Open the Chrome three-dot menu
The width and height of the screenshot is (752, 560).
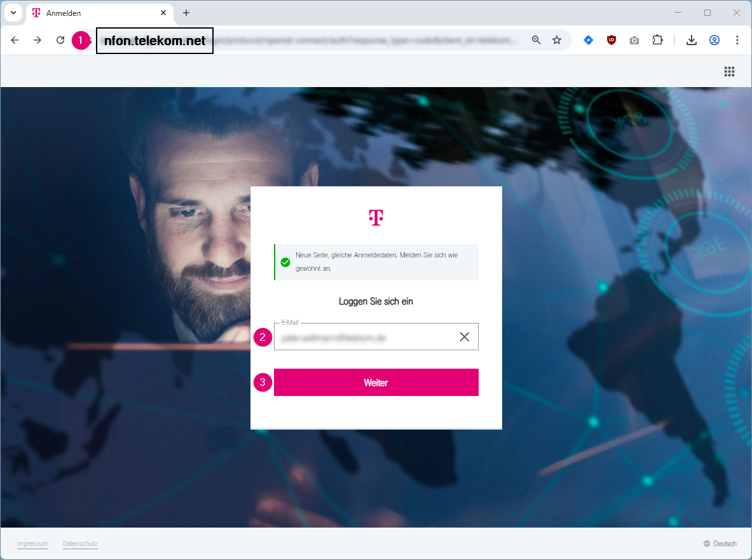(737, 40)
